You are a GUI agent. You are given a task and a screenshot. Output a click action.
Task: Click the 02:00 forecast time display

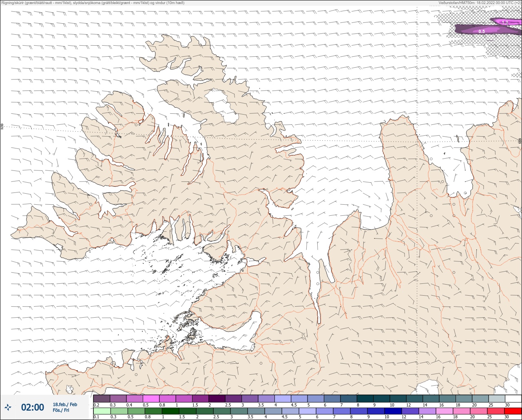[33, 407]
